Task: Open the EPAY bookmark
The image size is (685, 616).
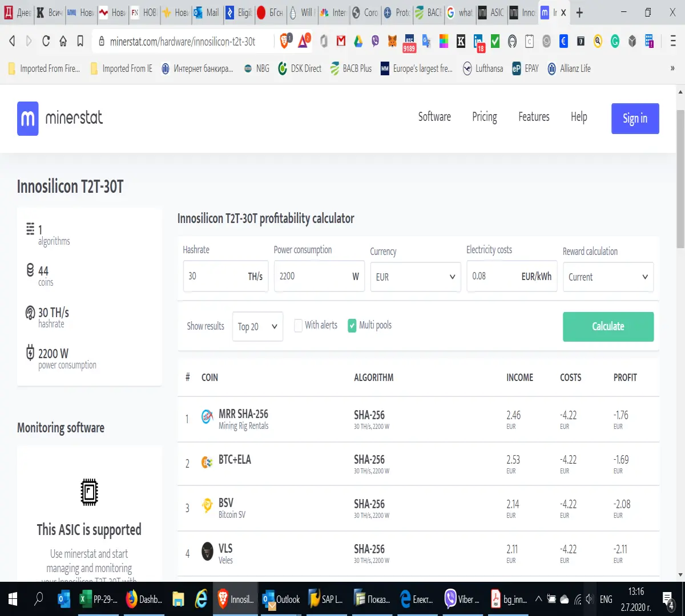Action: [525, 68]
